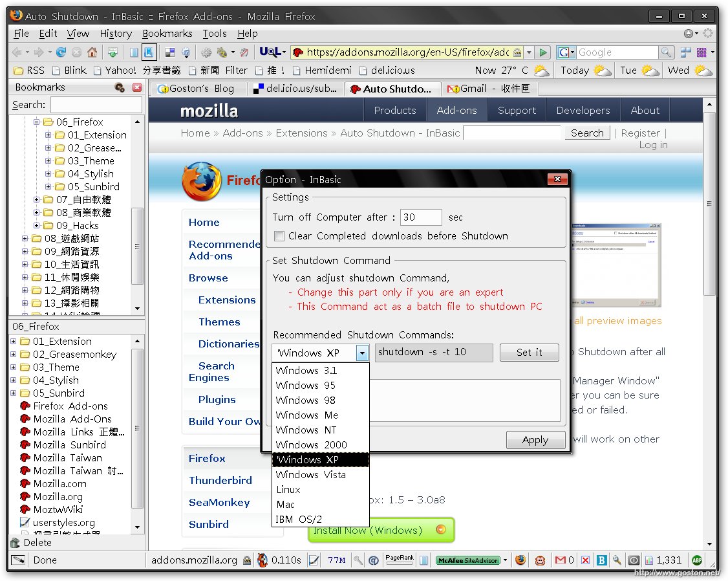The width and height of the screenshot is (728, 581).
Task: Expand the 04_Stylish folder in lower pane
Action: coord(14,380)
